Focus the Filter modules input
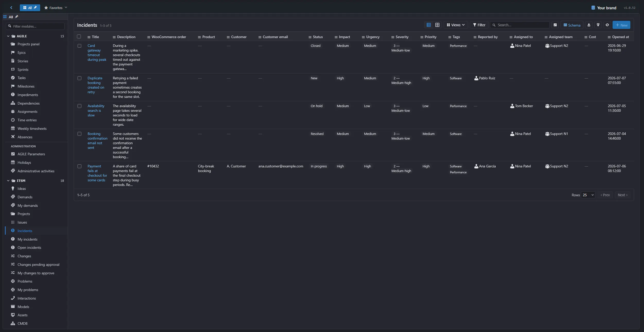 [x=35, y=26]
